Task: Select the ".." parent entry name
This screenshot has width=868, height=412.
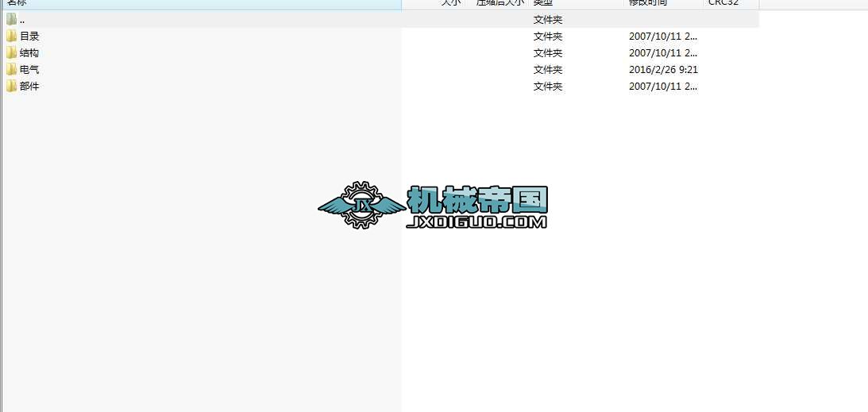Action: pyautogui.click(x=22, y=21)
